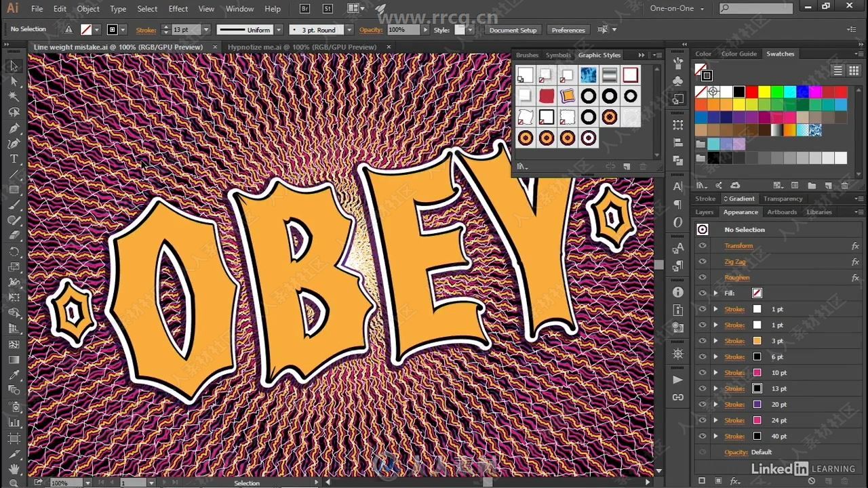Click the canvas vertical scrollbar thumb
The image size is (868, 488).
[658, 264]
